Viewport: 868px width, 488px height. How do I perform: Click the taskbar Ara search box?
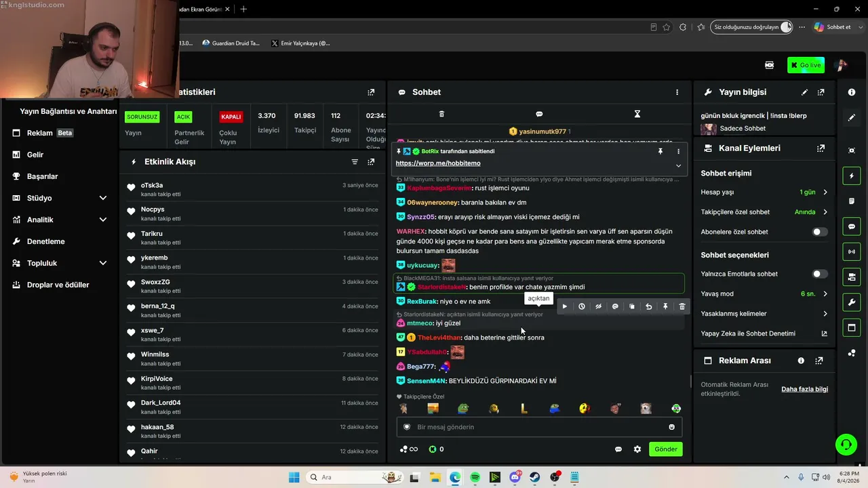point(353,477)
